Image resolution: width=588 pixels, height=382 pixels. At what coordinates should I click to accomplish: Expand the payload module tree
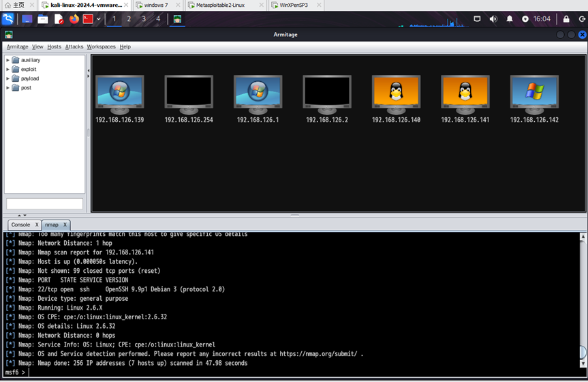click(x=7, y=78)
